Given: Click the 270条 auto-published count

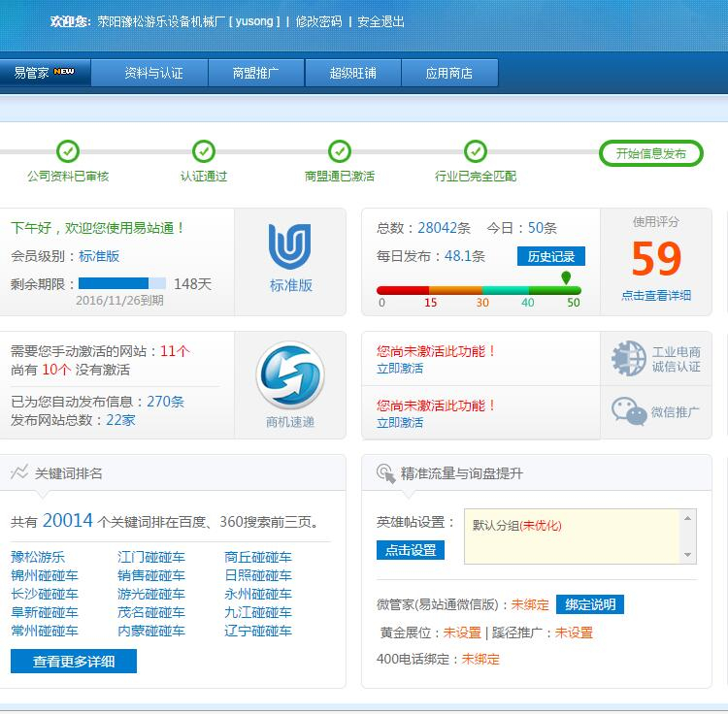Looking at the screenshot, I should pos(165,402).
